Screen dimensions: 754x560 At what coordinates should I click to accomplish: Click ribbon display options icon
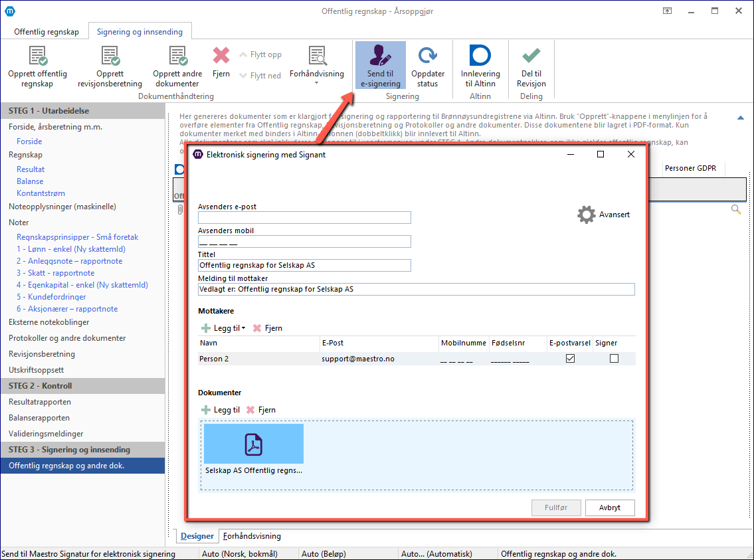click(x=667, y=11)
